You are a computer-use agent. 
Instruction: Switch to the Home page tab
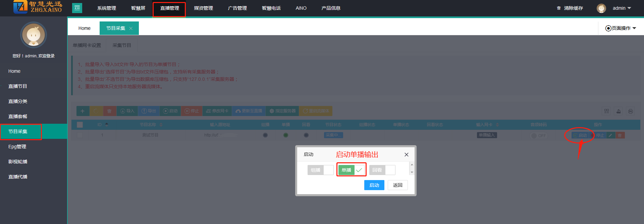[x=85, y=28]
